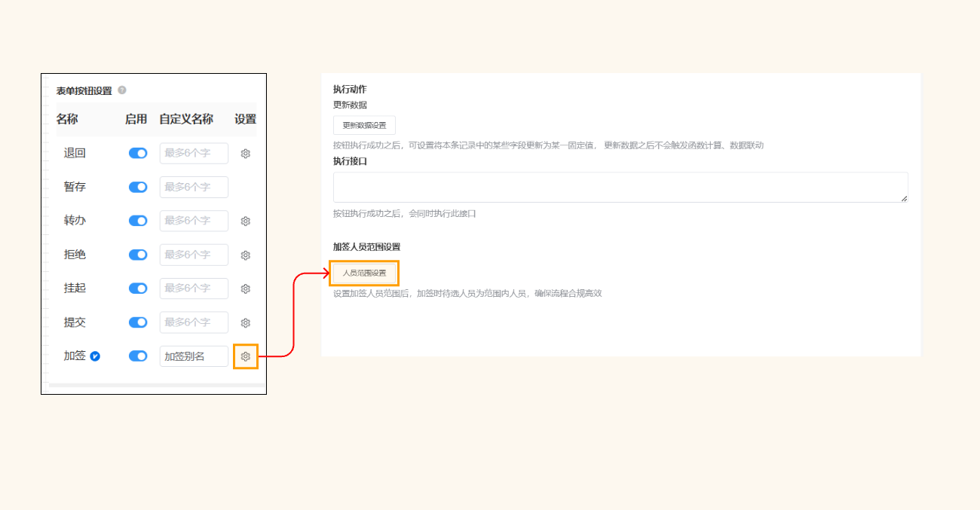Click the 加签别名 name field

click(x=193, y=356)
